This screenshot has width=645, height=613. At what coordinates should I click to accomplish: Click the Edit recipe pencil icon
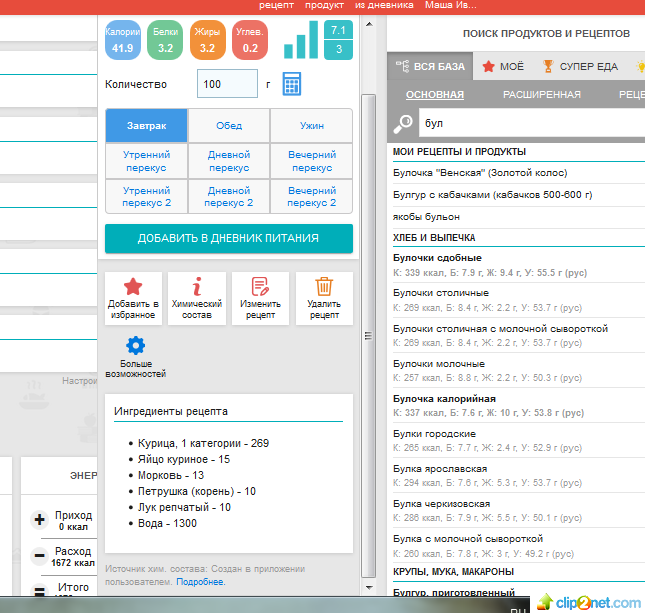261,287
